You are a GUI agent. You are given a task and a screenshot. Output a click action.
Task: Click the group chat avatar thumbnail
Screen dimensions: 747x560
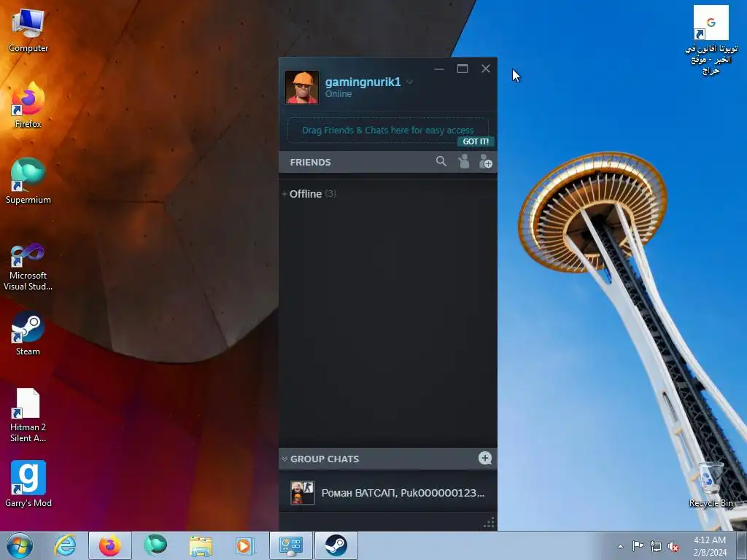303,493
